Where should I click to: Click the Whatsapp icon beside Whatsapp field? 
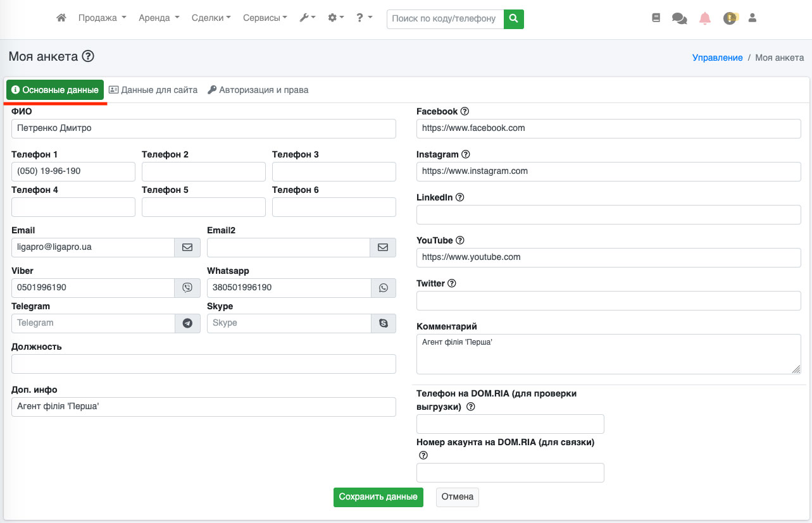(383, 288)
